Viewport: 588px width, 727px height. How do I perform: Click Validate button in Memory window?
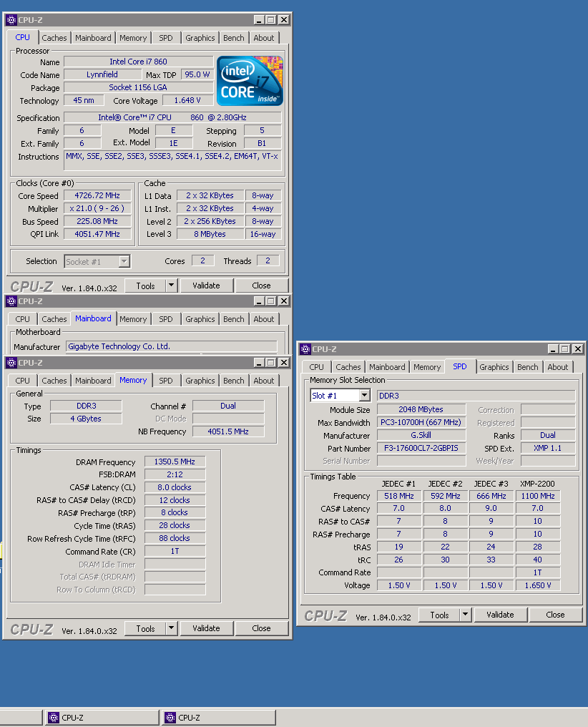(206, 628)
